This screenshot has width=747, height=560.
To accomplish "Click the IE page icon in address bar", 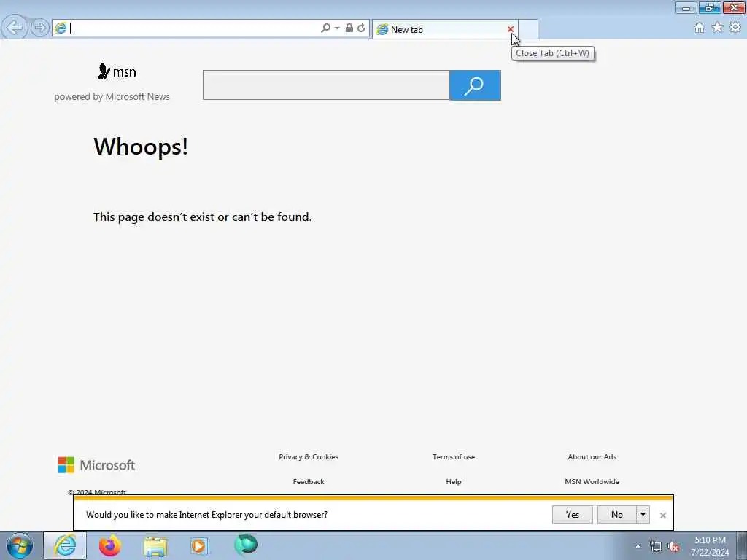I will click(61, 28).
